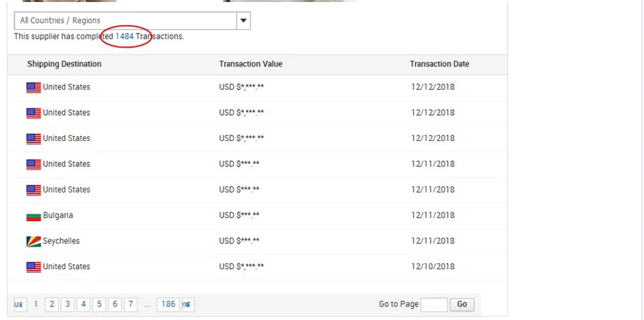Click the Transaction Date column header
This screenshot has width=644, height=320.
pyautogui.click(x=439, y=64)
